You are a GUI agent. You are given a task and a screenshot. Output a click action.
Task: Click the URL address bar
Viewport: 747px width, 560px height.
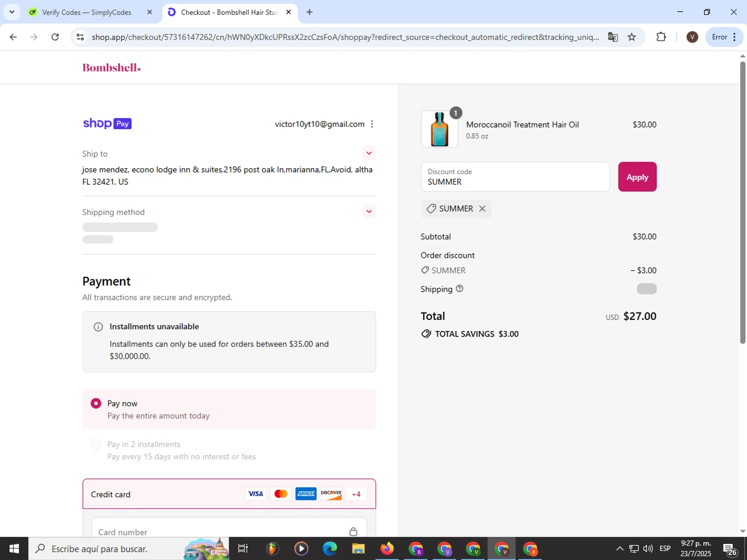345,37
